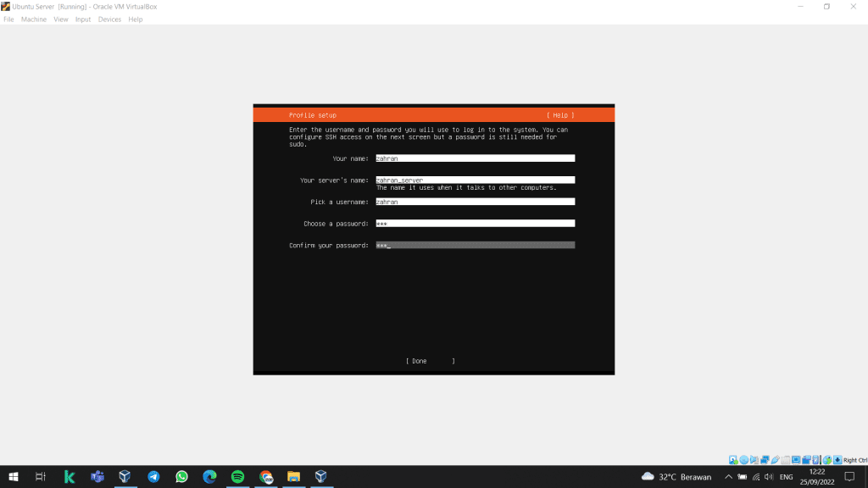The width and height of the screenshot is (868, 488).
Task: Open the File menu
Action: tap(8, 19)
